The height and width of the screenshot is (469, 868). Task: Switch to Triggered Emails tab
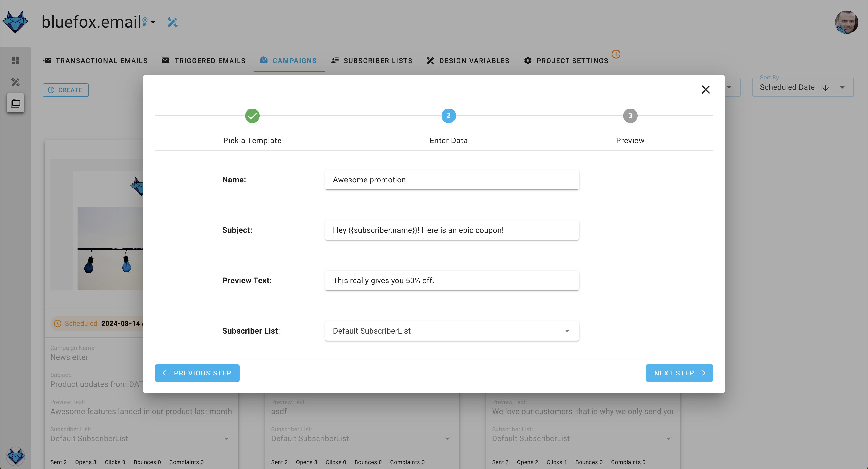point(203,61)
